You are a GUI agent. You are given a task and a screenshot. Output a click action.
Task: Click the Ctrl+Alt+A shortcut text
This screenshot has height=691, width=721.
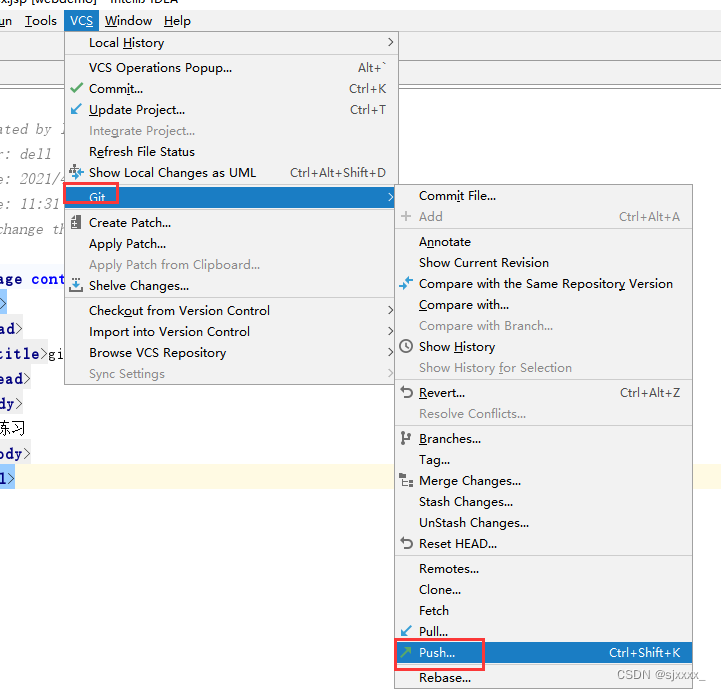pos(649,217)
